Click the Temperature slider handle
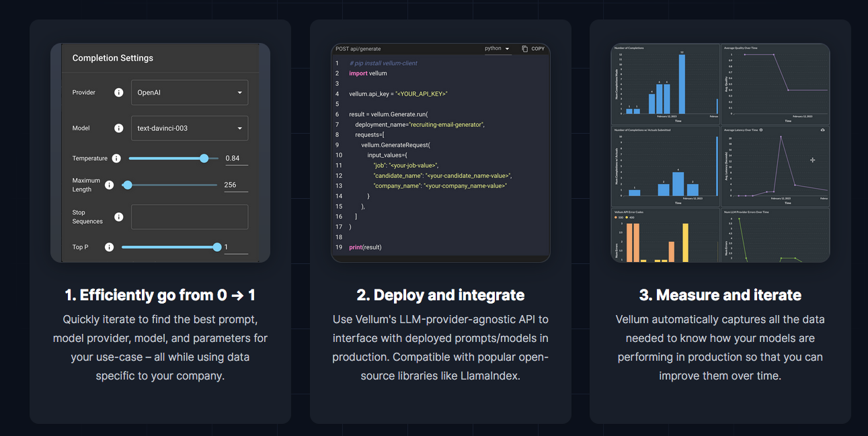This screenshot has width=868, height=436. tap(204, 159)
